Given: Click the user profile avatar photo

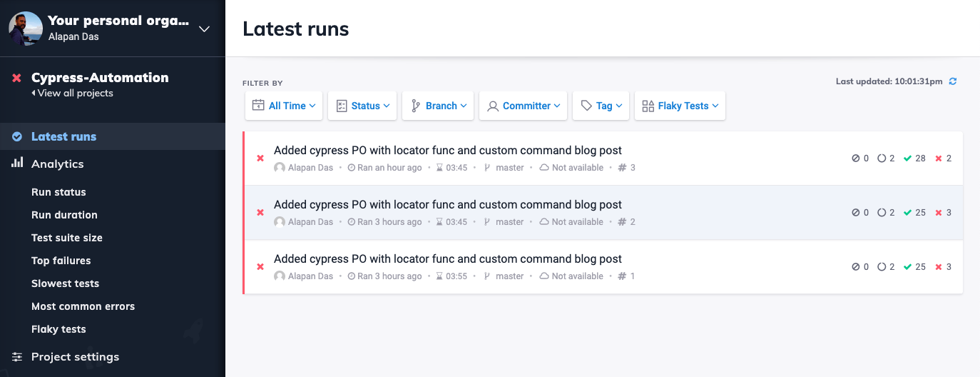Looking at the screenshot, I should (x=26, y=29).
